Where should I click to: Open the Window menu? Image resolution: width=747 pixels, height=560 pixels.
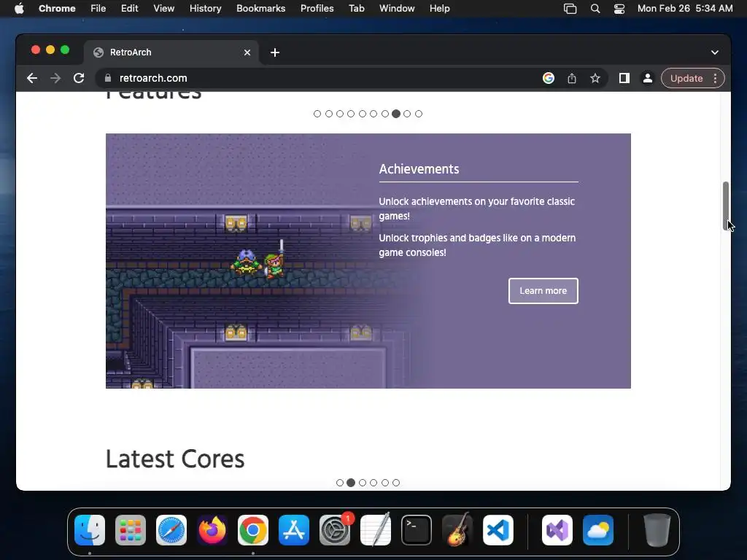(x=397, y=9)
